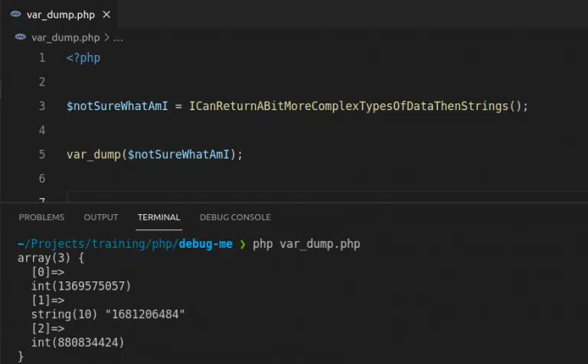Image resolution: width=588 pixels, height=364 pixels.
Task: Click the PHP file icon in the editor tab
Action: [x=15, y=14]
